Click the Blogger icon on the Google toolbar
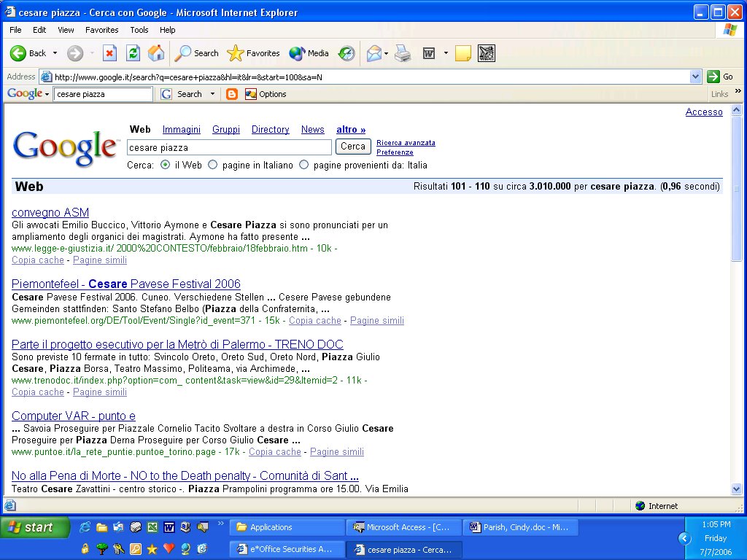 click(232, 94)
